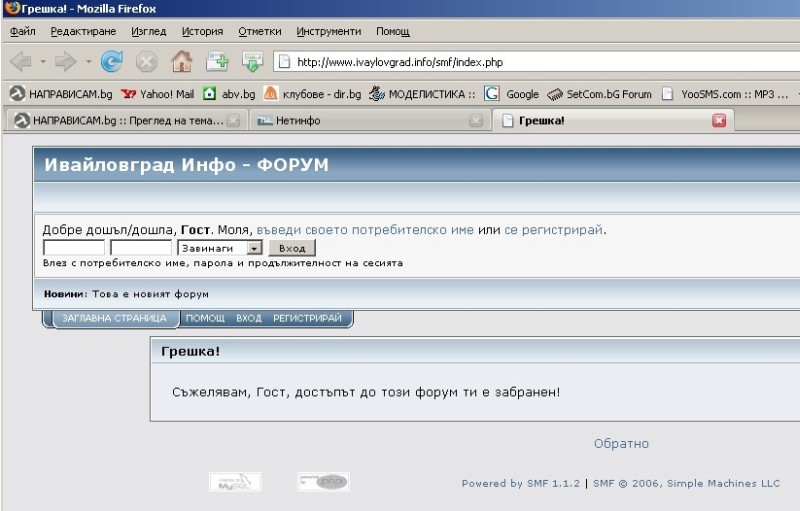800x511 pixels.
Task: Close the НАПРАВИСАМ.bg tab
Action: pyautogui.click(x=233, y=121)
